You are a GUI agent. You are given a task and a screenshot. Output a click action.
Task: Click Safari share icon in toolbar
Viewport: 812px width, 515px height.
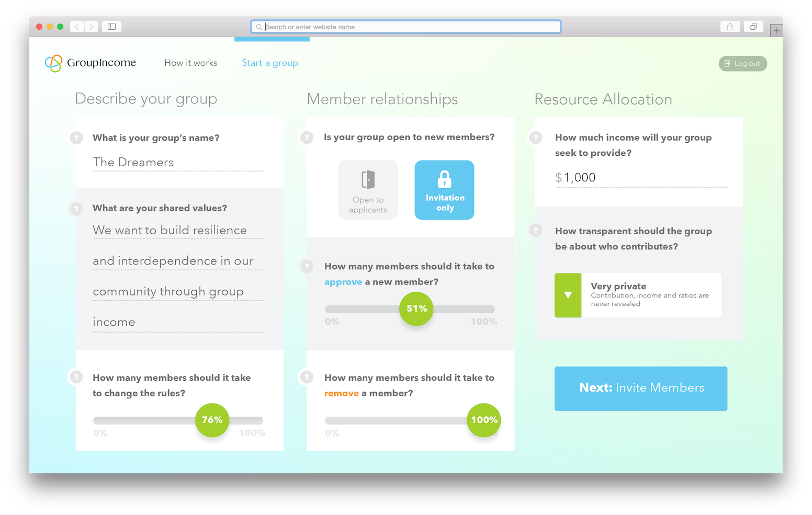[x=730, y=27]
